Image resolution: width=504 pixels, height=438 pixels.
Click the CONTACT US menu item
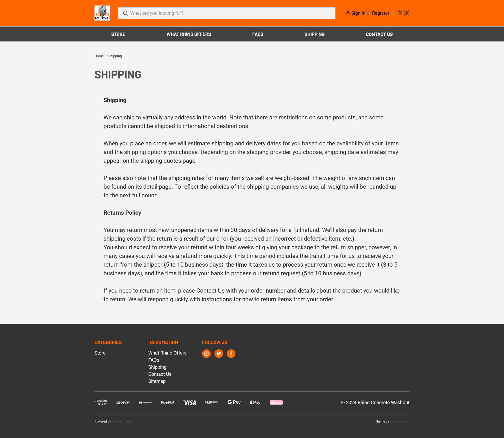[x=379, y=34]
